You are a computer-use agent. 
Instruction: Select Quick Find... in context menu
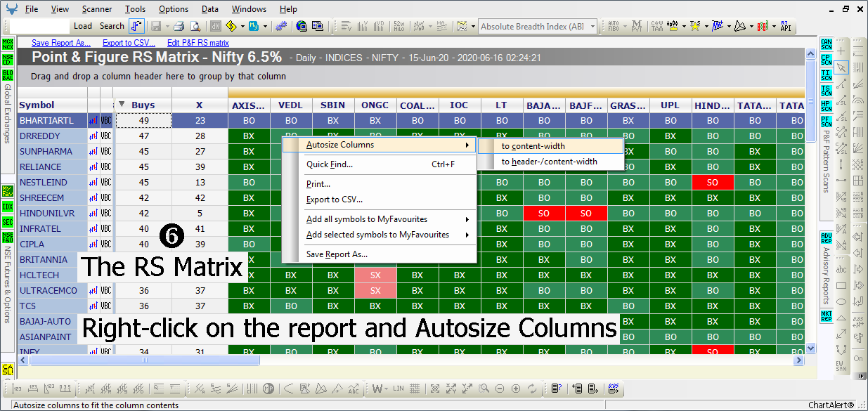[380, 164]
